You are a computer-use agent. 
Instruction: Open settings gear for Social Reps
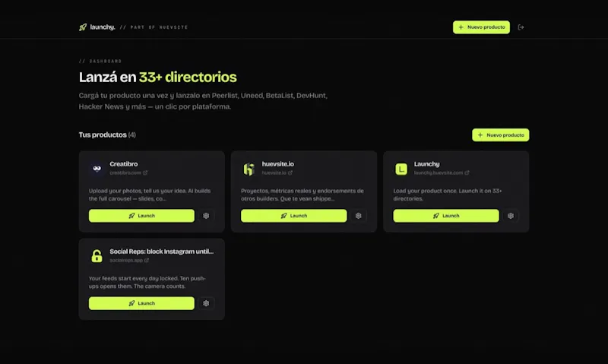[x=206, y=303]
